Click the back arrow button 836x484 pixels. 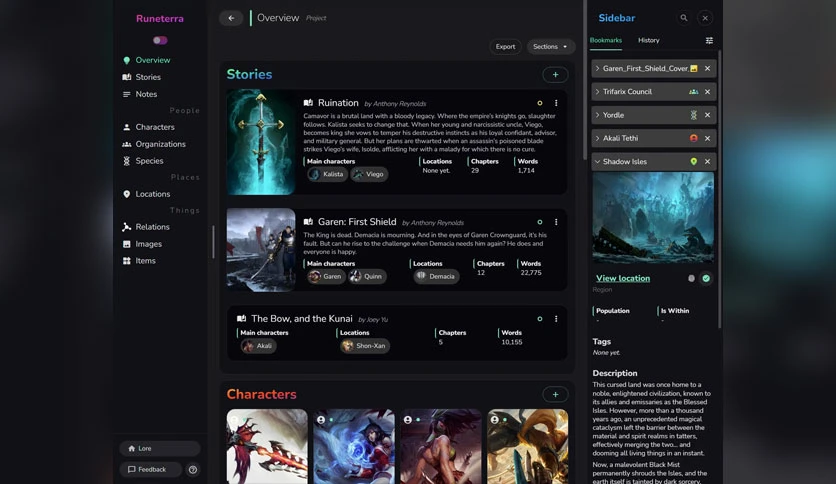pos(231,18)
